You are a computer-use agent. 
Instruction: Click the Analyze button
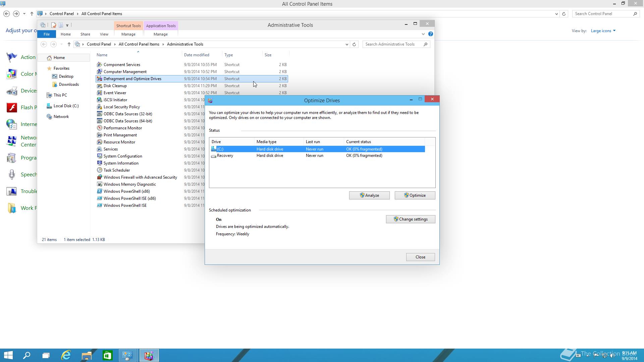[x=369, y=195]
